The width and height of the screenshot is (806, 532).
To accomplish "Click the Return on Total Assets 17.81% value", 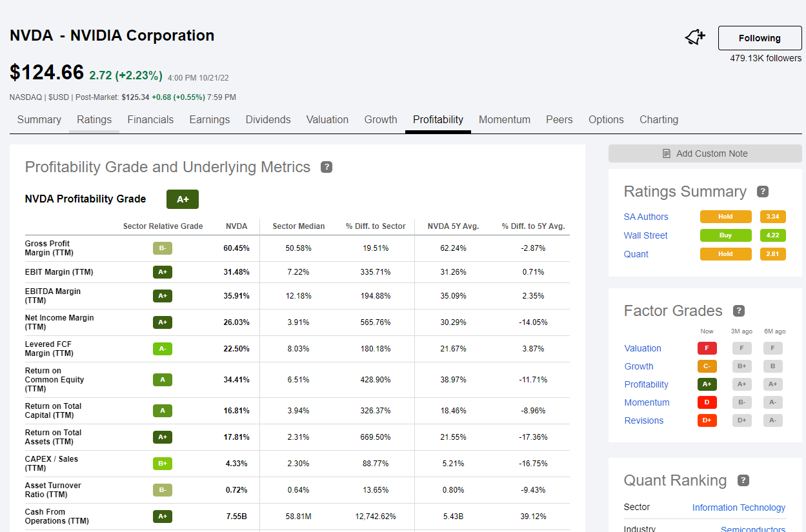I will [237, 437].
